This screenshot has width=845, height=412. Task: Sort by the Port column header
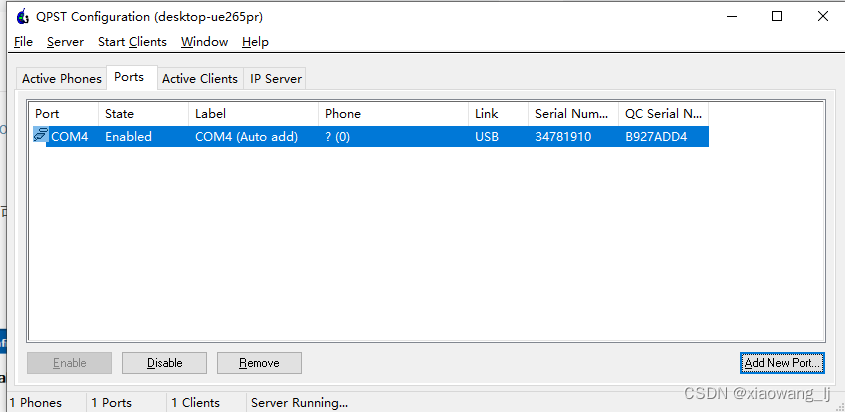click(x=64, y=114)
